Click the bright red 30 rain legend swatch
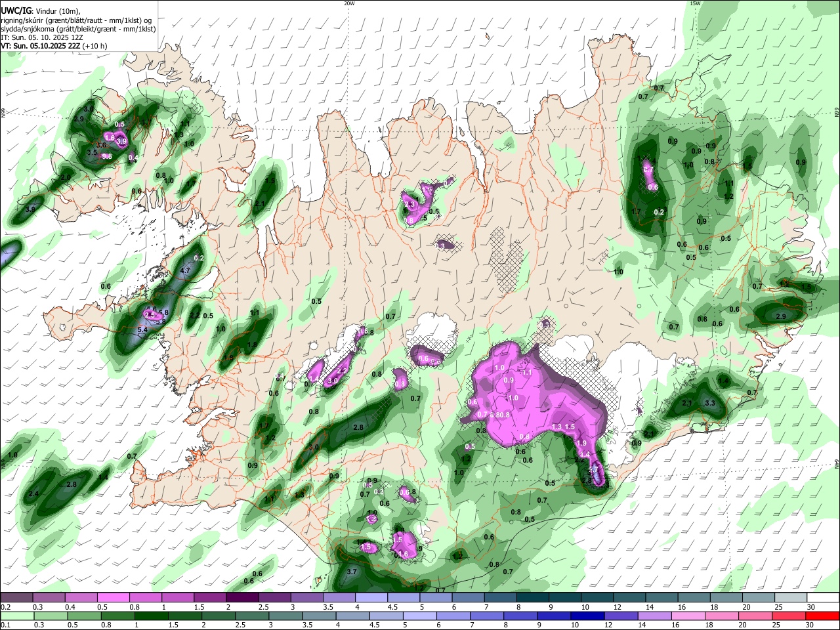This screenshot has width=840, height=630. tap(822, 616)
